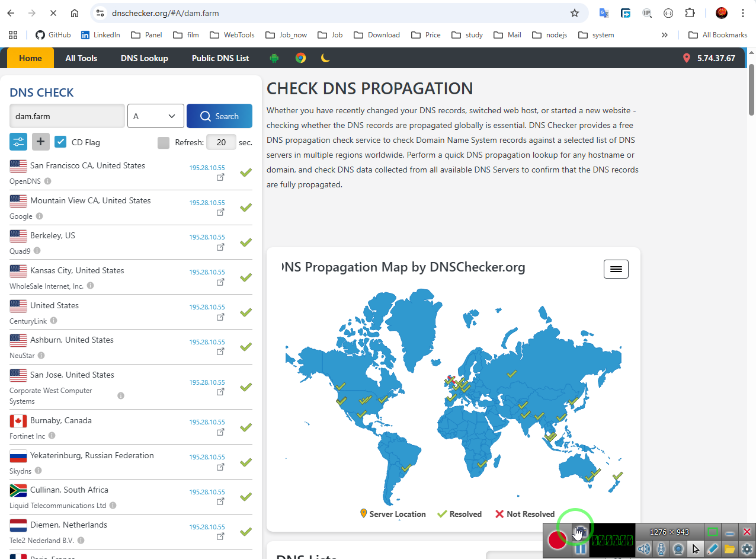Click the Google Translate extension icon
The height and width of the screenshot is (559, 756).
pyautogui.click(x=604, y=13)
